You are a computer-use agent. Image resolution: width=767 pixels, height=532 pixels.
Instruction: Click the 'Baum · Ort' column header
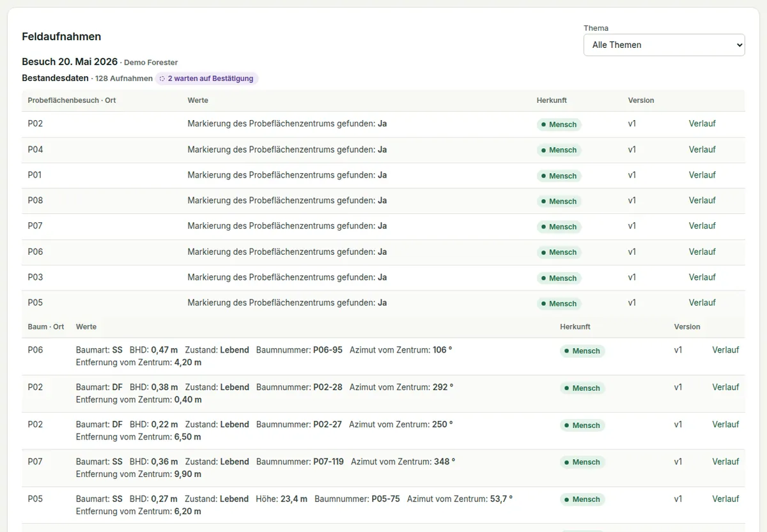coord(46,327)
